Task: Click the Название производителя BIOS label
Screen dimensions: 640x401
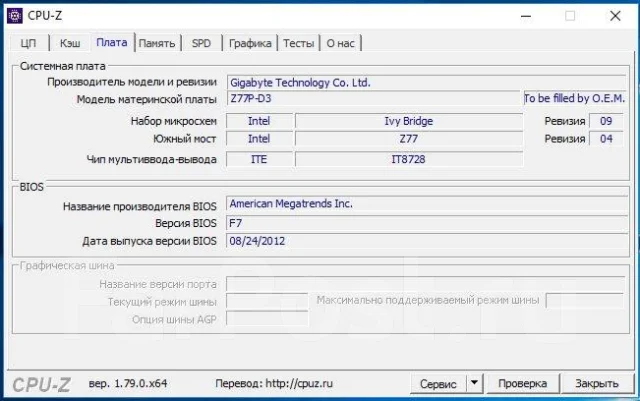Action: 140,207
